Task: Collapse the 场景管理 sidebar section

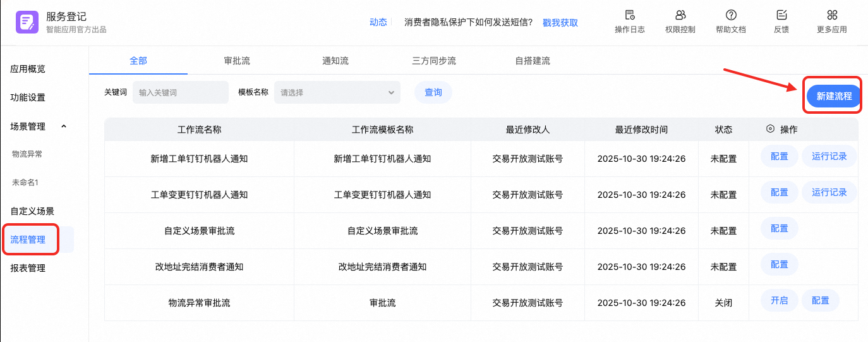Action: coord(63,126)
